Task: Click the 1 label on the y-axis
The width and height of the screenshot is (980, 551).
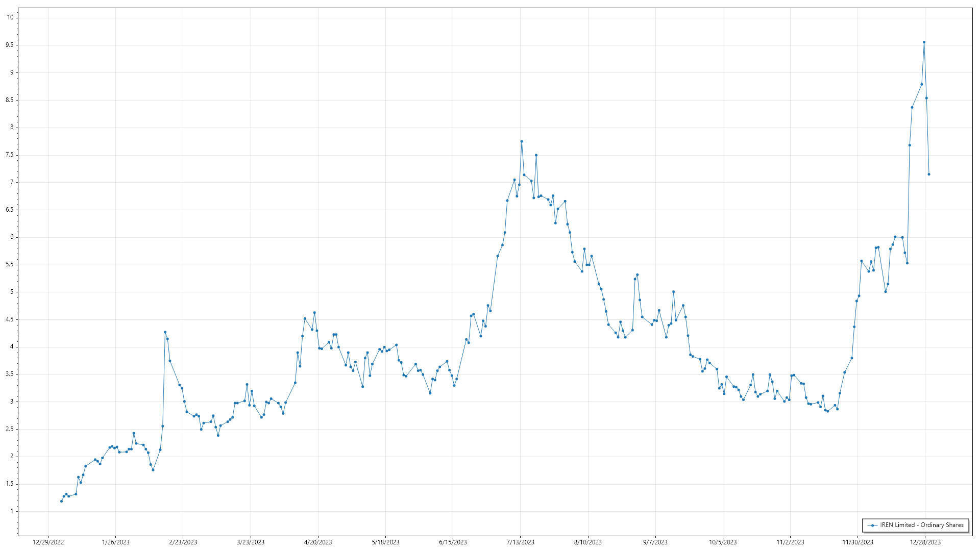Action: tap(11, 511)
